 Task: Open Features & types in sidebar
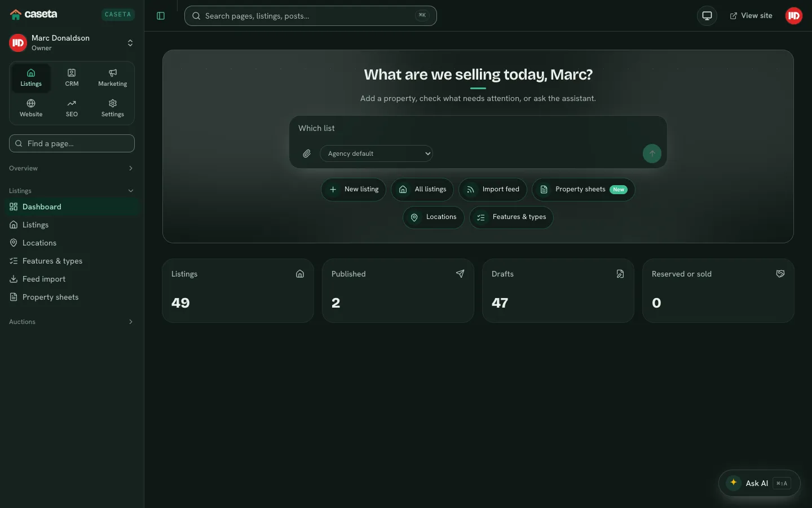click(x=72, y=261)
